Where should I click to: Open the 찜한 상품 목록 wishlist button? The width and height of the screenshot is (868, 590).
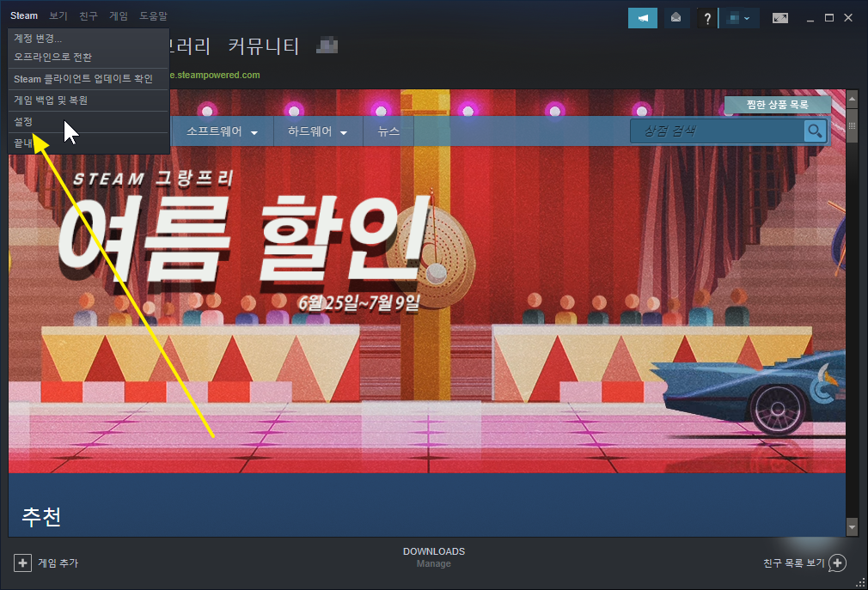777,105
